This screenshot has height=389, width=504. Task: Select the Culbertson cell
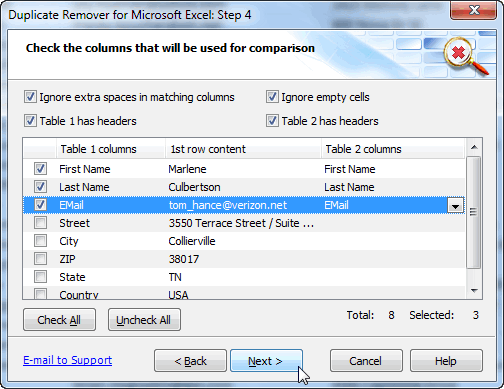pyautogui.click(x=194, y=187)
